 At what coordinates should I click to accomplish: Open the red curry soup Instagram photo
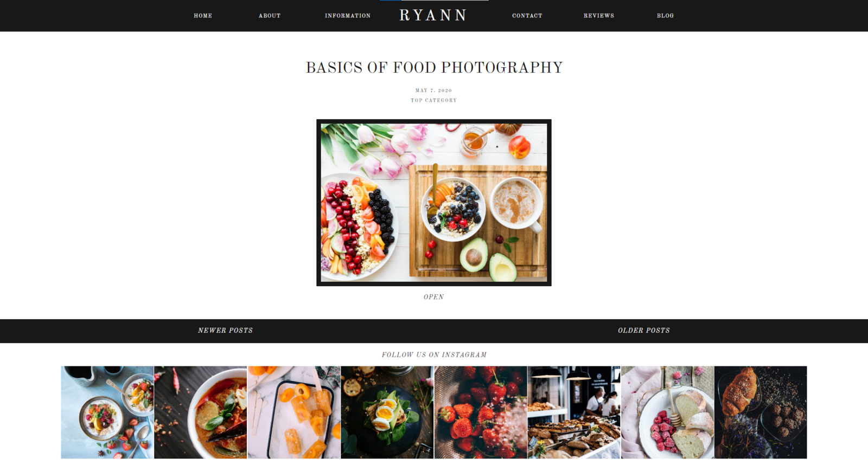201,412
